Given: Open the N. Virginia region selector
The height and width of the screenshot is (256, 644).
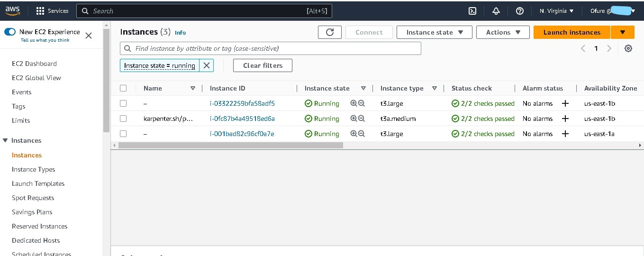Looking at the screenshot, I should 556,11.
